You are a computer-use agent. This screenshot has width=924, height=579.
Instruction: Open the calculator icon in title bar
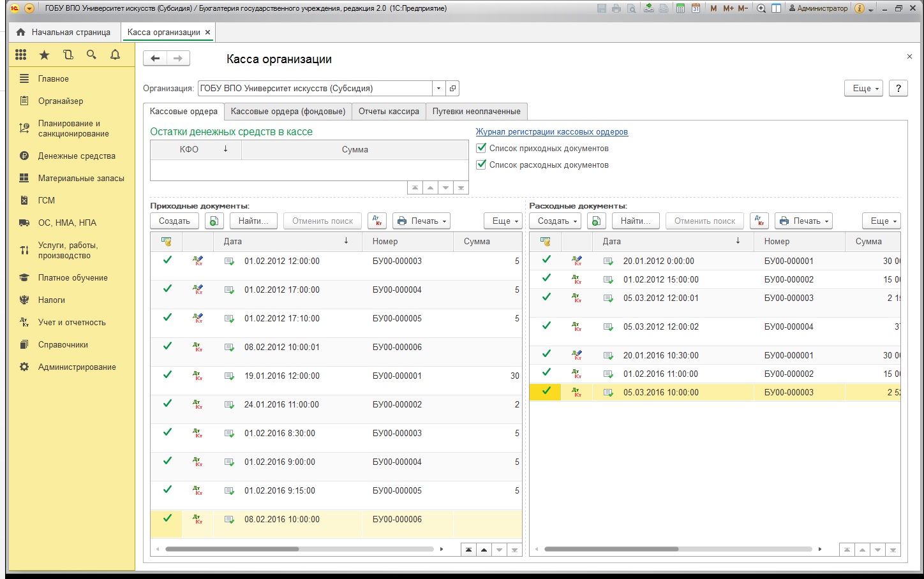(x=680, y=8)
